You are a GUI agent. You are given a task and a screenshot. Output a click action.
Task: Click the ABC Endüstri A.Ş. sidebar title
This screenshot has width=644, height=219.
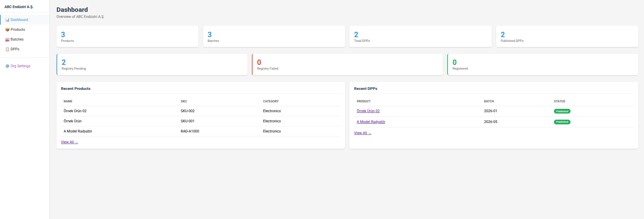(x=19, y=7)
